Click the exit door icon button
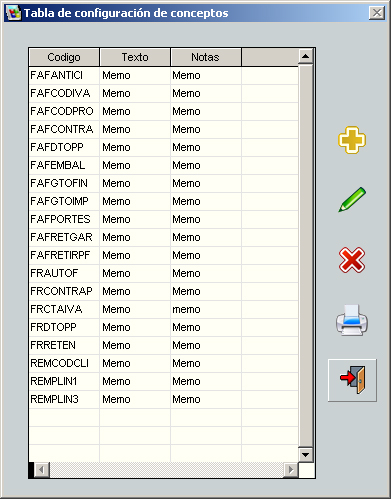The image size is (391, 499). click(352, 380)
